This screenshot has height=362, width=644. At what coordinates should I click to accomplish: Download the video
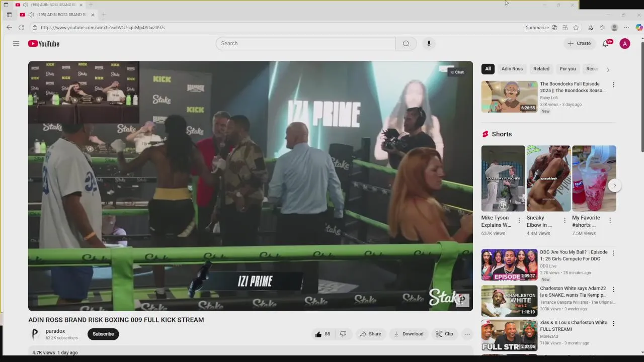click(x=408, y=334)
